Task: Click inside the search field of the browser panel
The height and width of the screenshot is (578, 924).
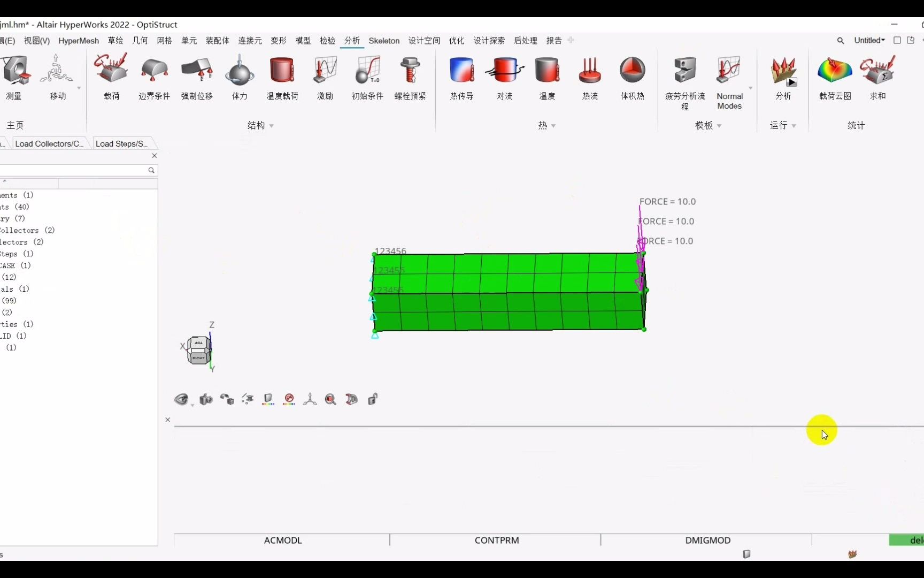Action: (x=75, y=170)
